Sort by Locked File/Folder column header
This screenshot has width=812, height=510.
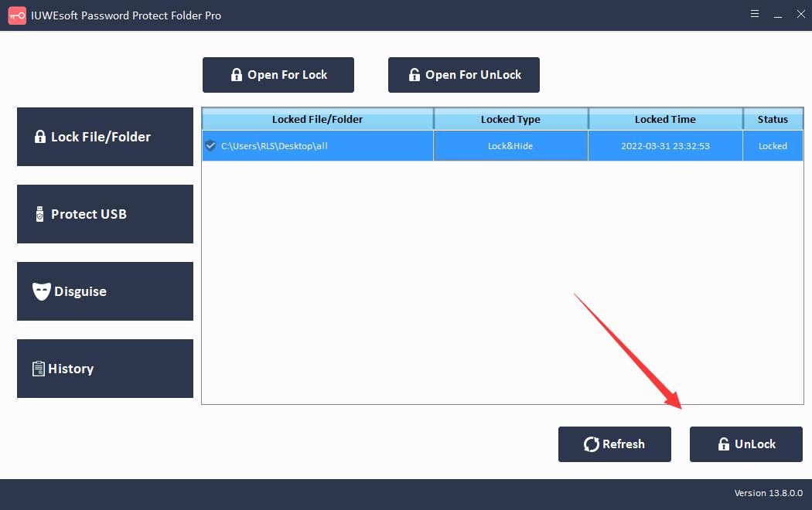coord(317,120)
